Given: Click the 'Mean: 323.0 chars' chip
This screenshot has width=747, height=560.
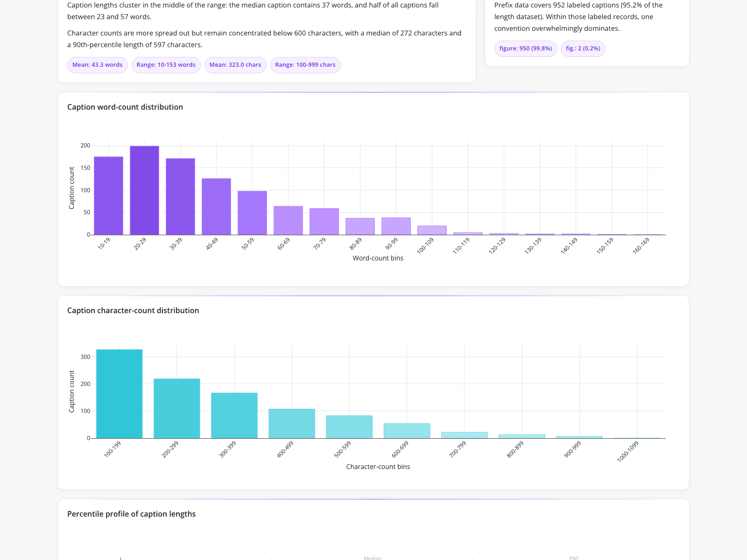Looking at the screenshot, I should click(235, 65).
